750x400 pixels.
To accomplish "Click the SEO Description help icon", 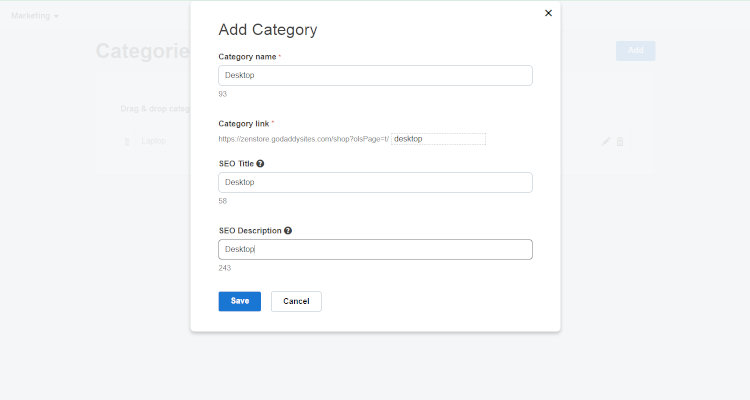I will pyautogui.click(x=288, y=230).
